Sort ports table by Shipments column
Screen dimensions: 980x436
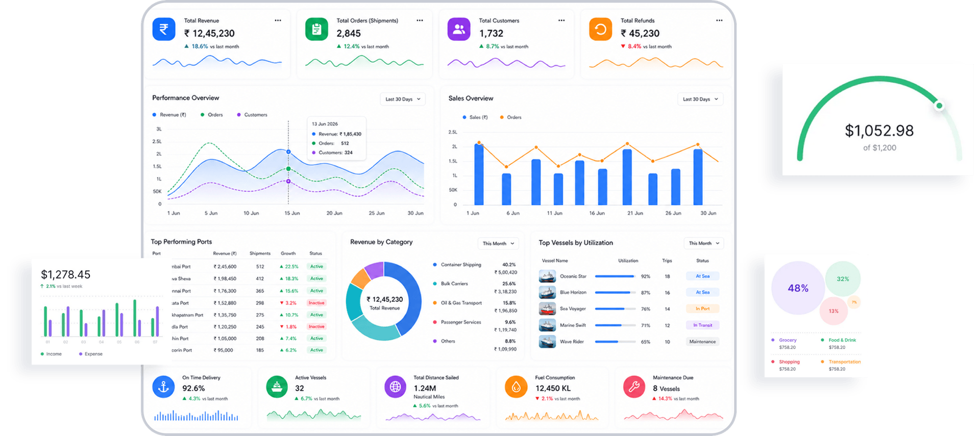pos(260,253)
